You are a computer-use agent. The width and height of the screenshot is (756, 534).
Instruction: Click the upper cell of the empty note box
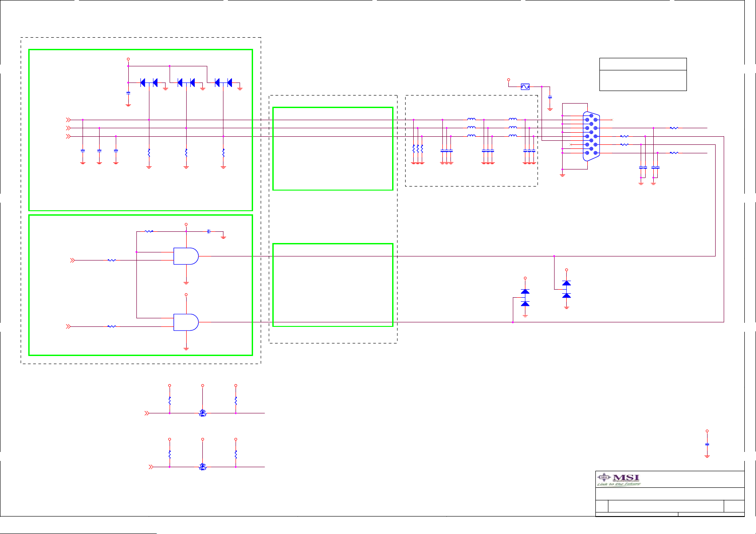tap(643, 64)
